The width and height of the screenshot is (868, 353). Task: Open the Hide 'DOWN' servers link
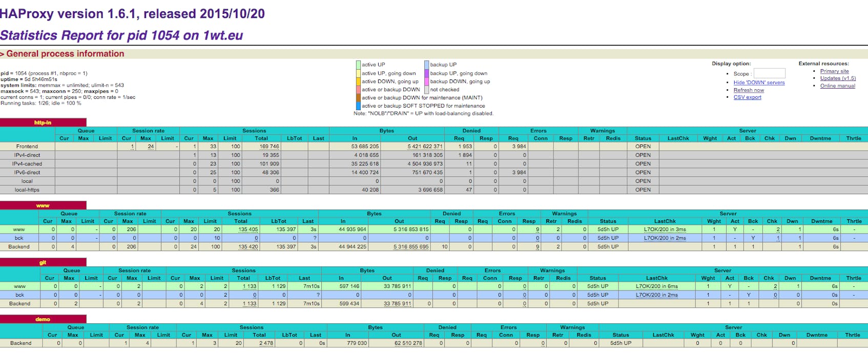[x=758, y=82]
